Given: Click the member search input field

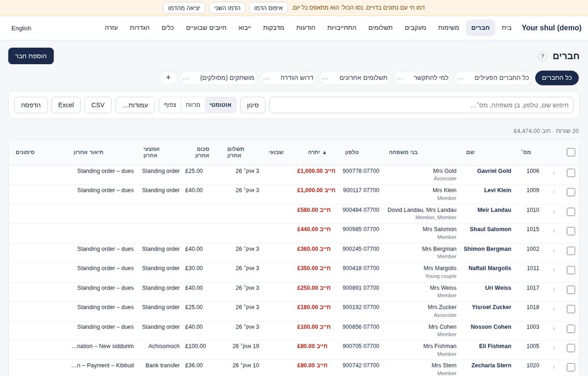Looking at the screenshot, I should point(424,105).
